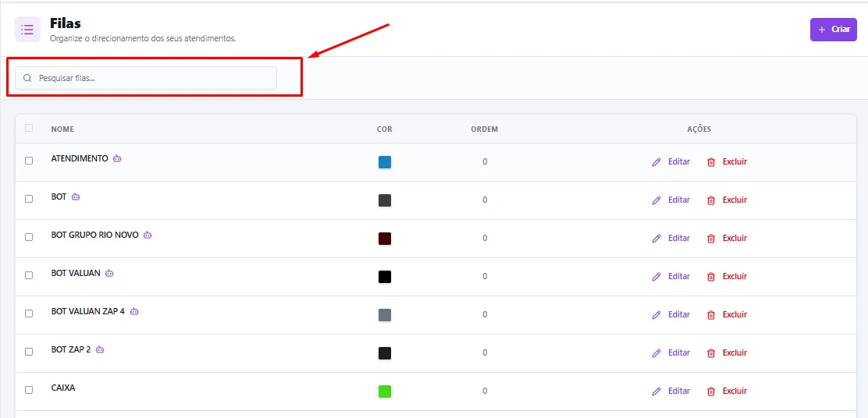Click the pencil icon in the ATENDIMENTO row
This screenshot has width=868, height=418.
656,162
